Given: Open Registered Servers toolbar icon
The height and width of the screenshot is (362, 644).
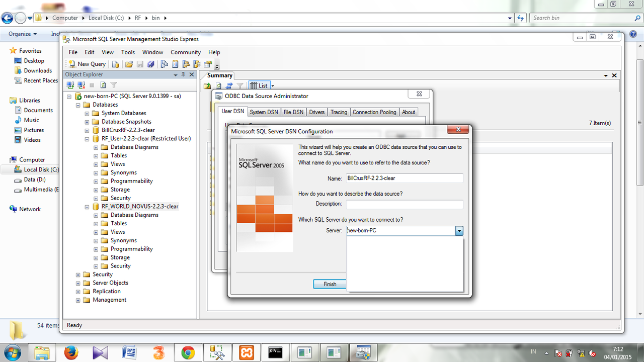Looking at the screenshot, I should (164, 64).
